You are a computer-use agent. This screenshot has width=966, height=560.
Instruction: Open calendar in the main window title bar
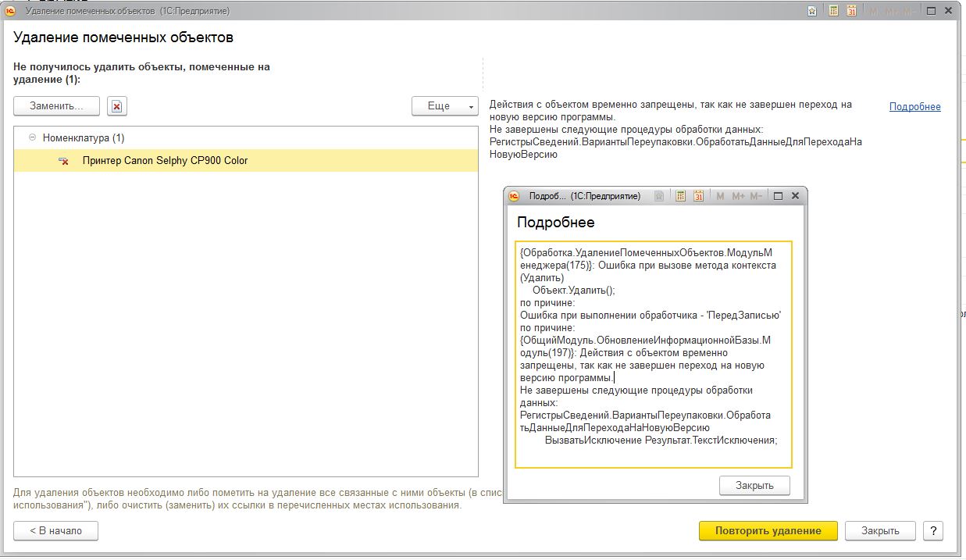tap(851, 11)
